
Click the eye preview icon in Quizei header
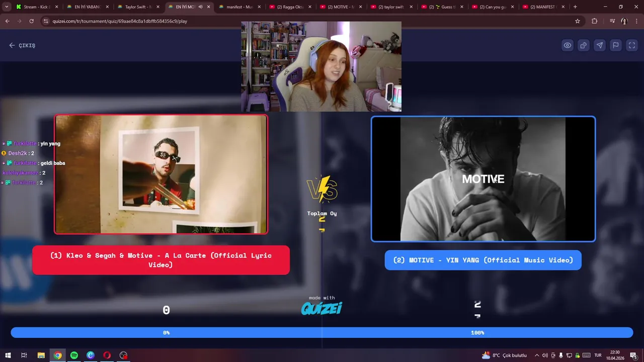pyautogui.click(x=568, y=45)
